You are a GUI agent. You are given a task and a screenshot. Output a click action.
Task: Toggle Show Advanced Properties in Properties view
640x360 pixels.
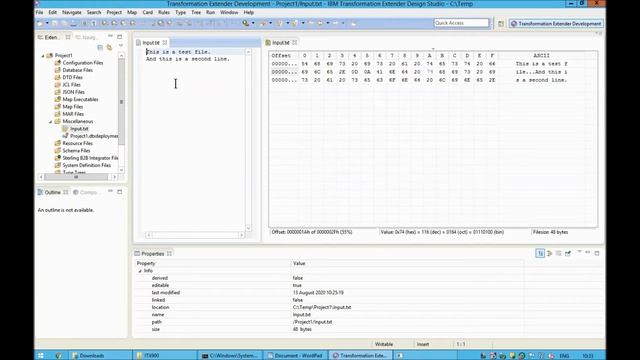(x=549, y=253)
